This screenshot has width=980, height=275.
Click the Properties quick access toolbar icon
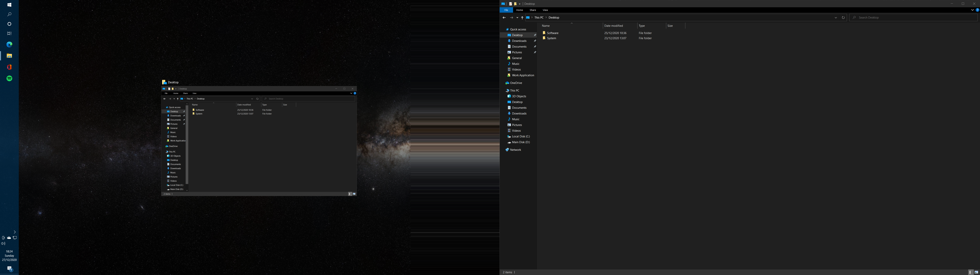pyautogui.click(x=511, y=4)
